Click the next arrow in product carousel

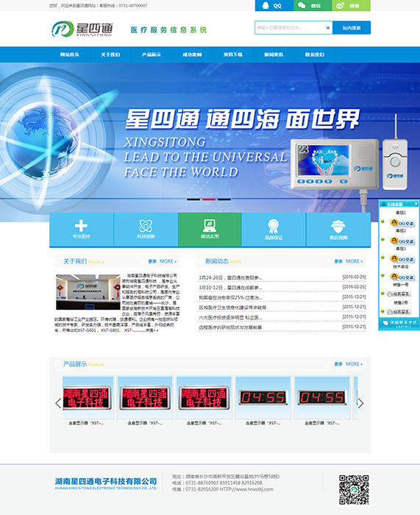coord(360,403)
